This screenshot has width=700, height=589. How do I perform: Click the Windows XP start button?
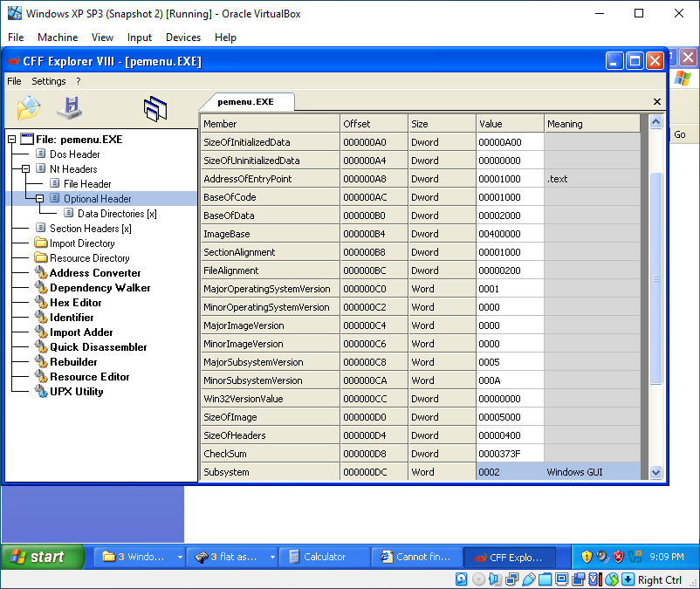point(43,557)
